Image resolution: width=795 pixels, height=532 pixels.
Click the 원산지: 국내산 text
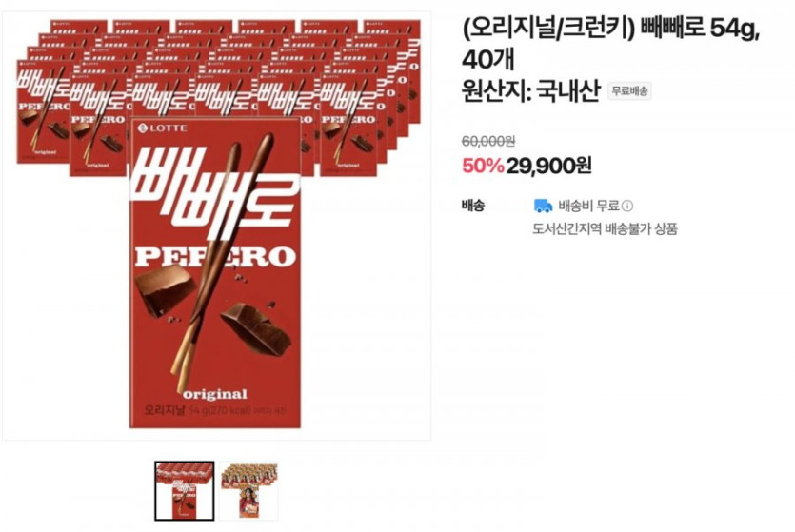coord(531,91)
